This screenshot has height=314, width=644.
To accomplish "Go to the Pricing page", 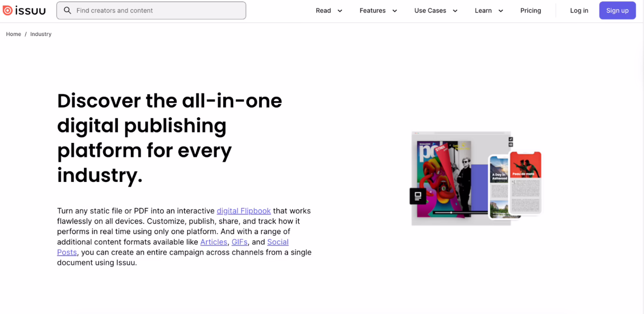I will pos(531,11).
